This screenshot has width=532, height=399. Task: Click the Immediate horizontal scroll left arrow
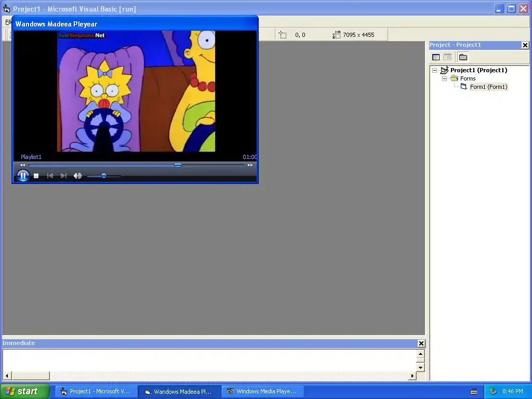[x=7, y=376]
